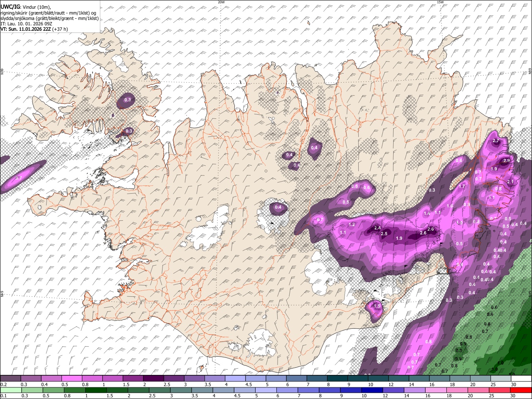Pick the 3 swatch on the snow scale
The width and height of the screenshot is (532, 399).
coord(194,379)
